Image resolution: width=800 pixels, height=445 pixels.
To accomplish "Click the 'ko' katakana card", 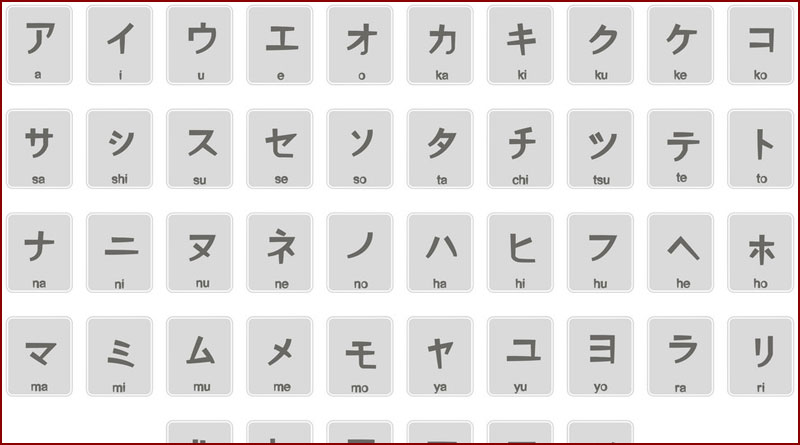I will click(x=760, y=45).
